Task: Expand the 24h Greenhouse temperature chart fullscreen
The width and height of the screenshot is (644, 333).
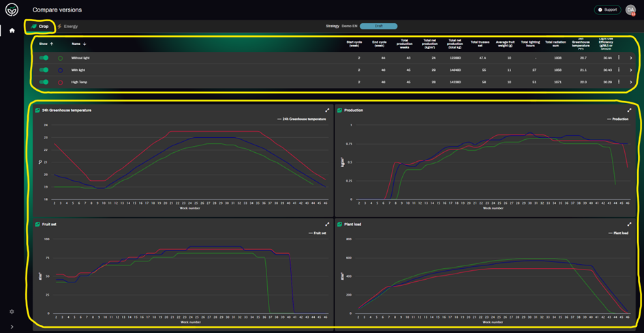Action: pyautogui.click(x=327, y=110)
